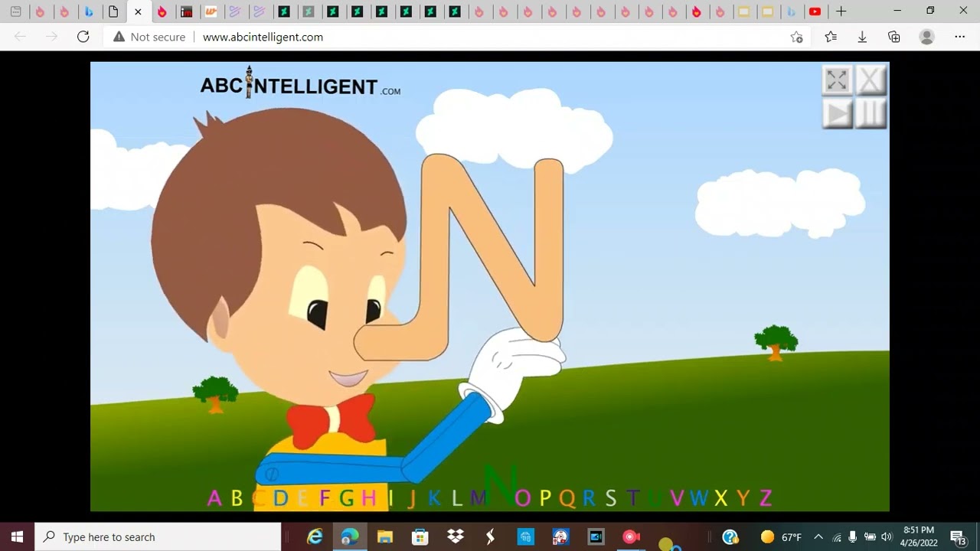Click the taskbar search box

click(x=158, y=536)
